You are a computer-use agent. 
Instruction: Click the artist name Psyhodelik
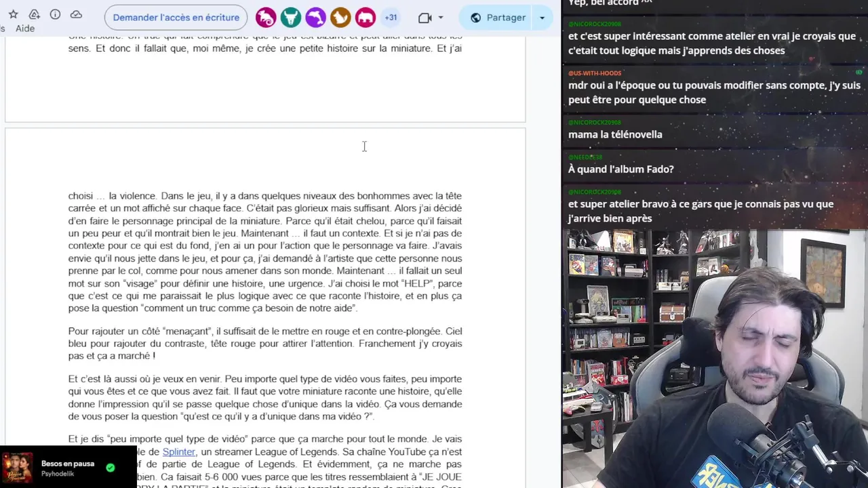(x=58, y=474)
